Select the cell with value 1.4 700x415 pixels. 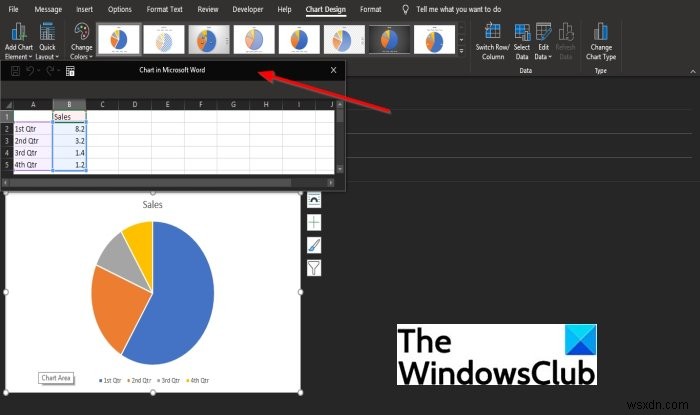(69, 153)
